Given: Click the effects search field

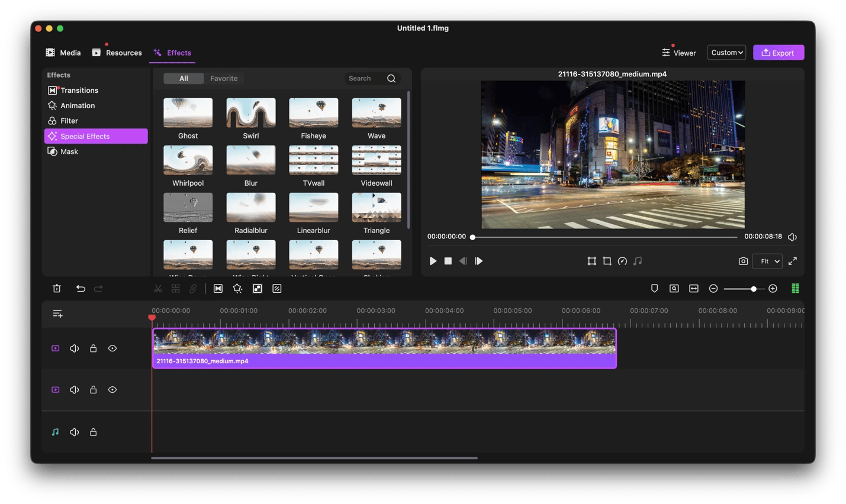Looking at the screenshot, I should 372,78.
